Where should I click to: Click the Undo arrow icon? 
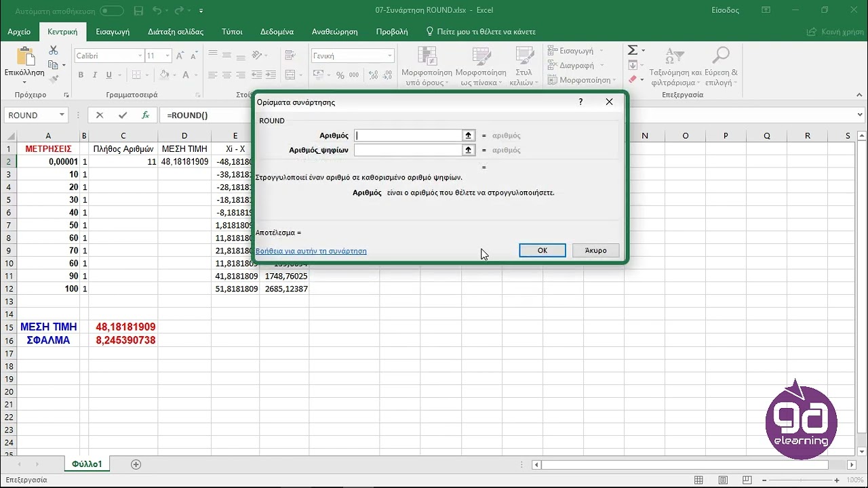pyautogui.click(x=157, y=11)
